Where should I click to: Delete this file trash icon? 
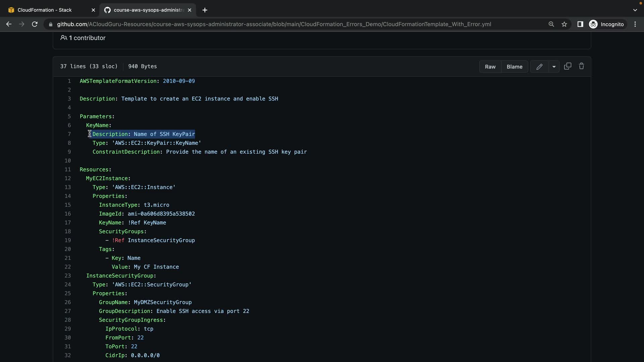tap(582, 66)
